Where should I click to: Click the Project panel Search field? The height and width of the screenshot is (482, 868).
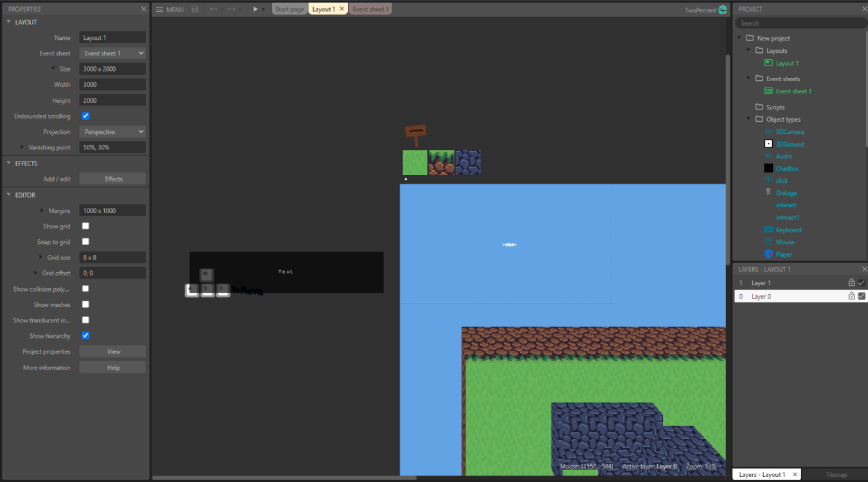(x=800, y=23)
